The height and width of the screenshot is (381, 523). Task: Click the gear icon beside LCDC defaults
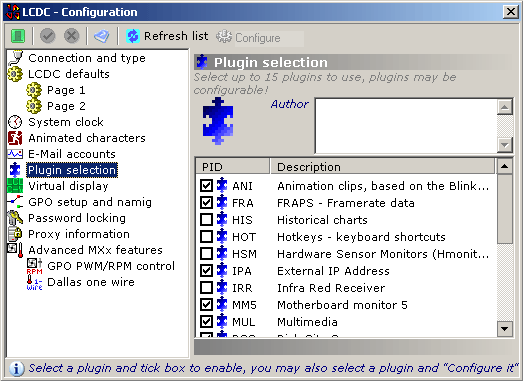15,74
